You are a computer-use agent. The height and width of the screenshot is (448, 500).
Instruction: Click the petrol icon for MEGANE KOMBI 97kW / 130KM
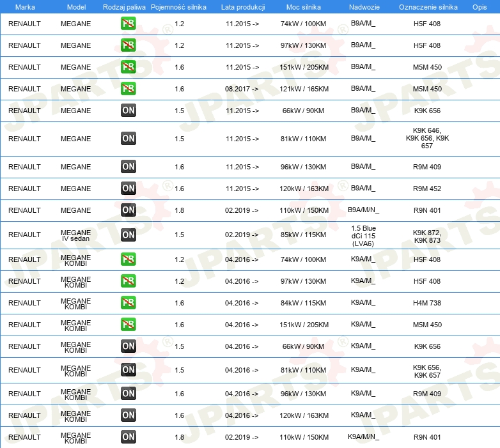point(128,281)
